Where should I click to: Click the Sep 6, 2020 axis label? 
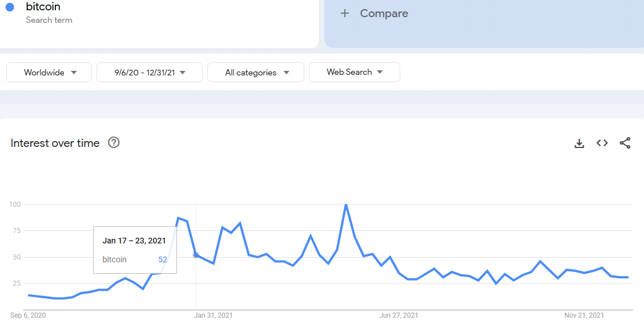[x=28, y=315]
